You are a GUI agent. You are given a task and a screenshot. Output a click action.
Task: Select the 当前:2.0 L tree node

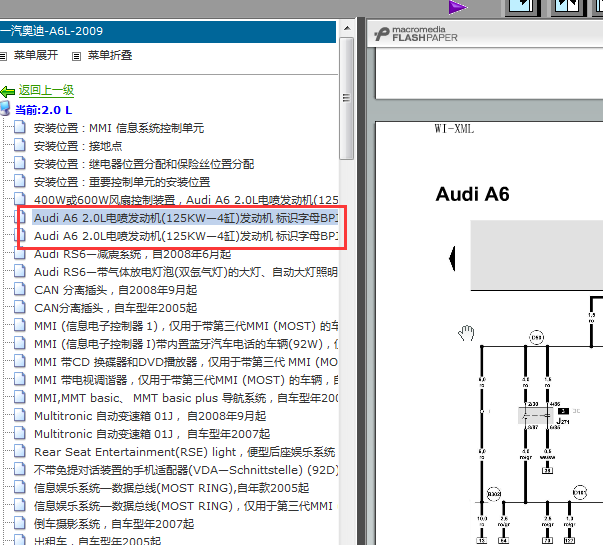[43, 110]
